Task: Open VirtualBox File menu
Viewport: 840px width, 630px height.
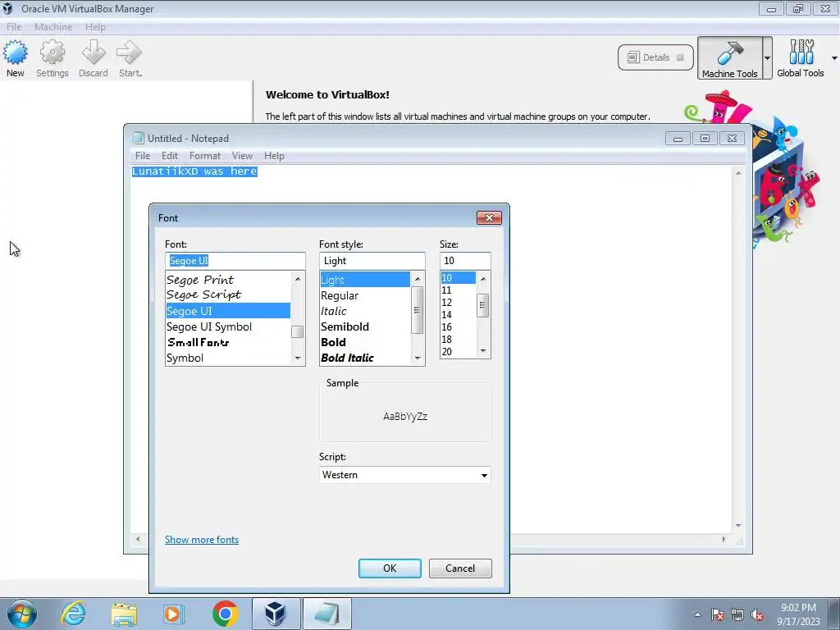Action: point(14,27)
